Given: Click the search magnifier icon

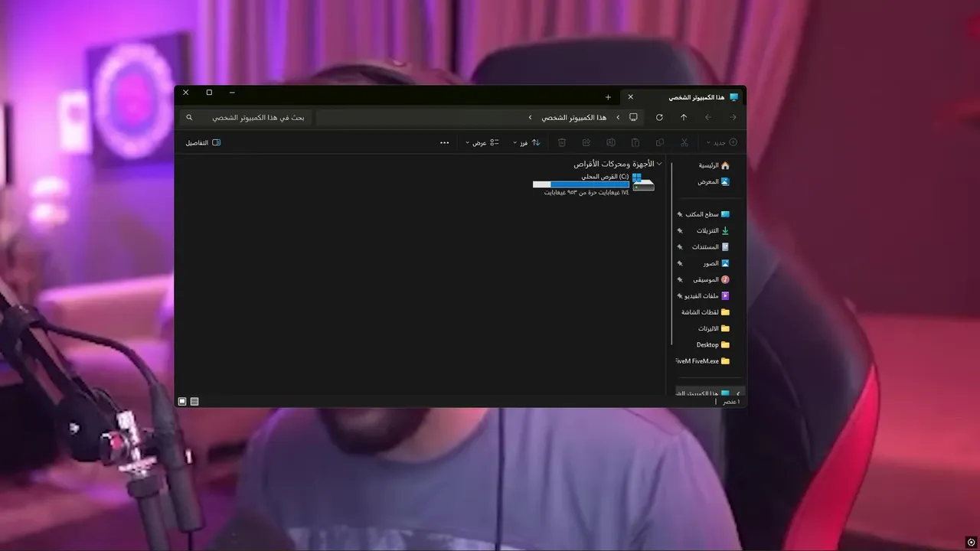Looking at the screenshot, I should (190, 117).
